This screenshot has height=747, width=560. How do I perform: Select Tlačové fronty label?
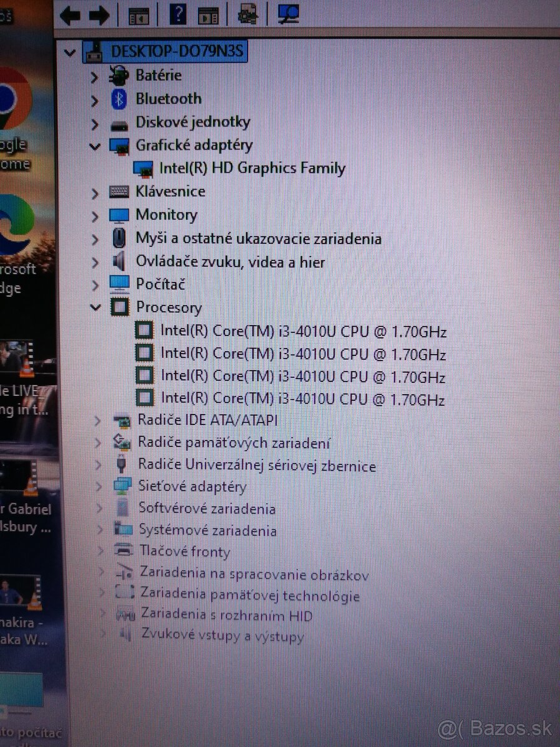(x=184, y=552)
